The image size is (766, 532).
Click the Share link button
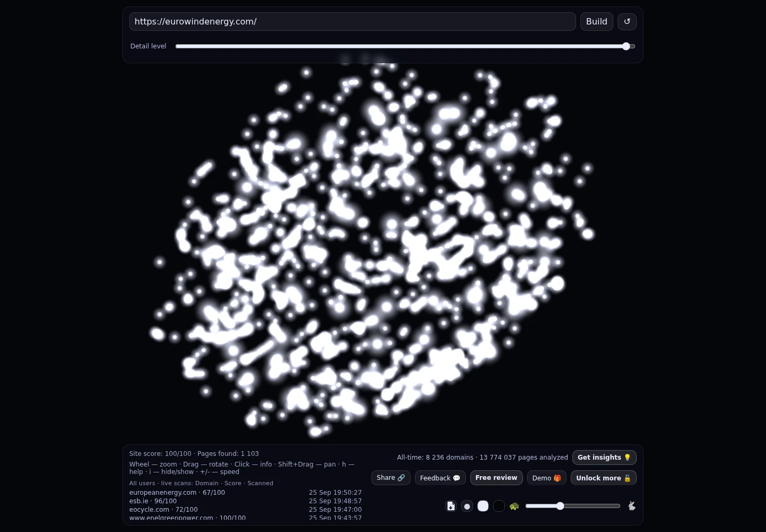point(391,478)
